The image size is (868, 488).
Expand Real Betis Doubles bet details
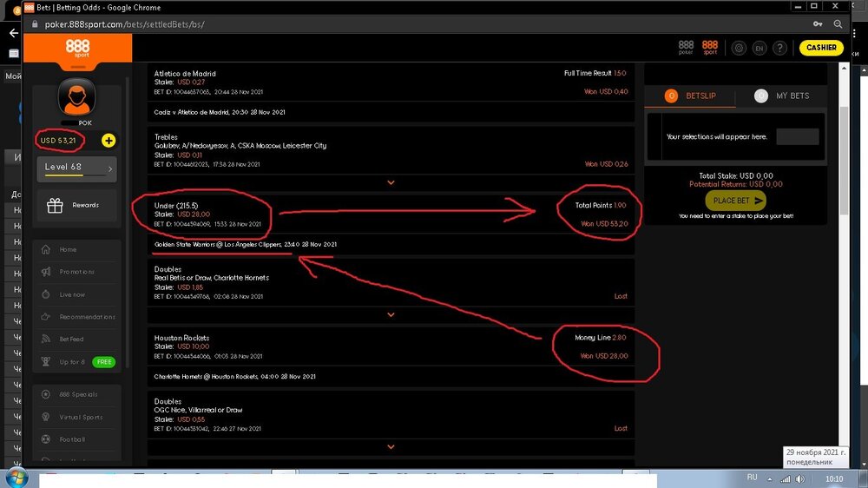(x=391, y=314)
